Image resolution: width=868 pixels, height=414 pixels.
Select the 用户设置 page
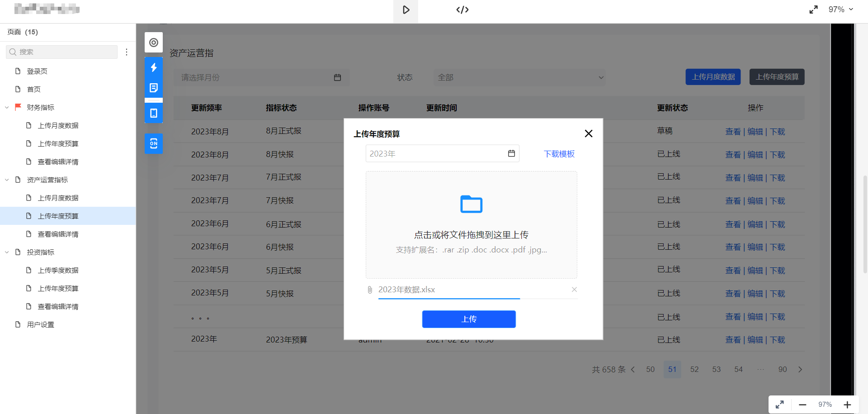tap(40, 324)
